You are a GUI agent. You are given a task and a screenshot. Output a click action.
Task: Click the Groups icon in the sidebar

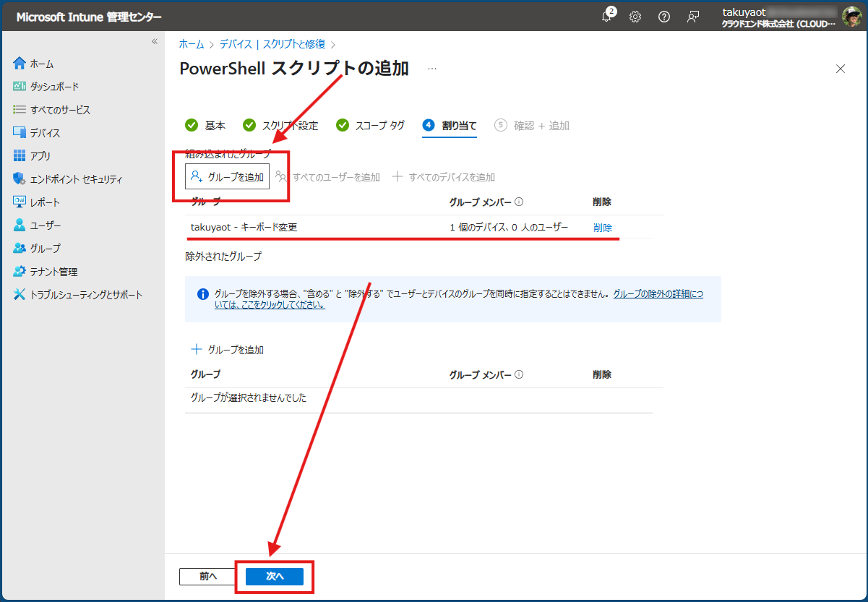[x=20, y=249]
